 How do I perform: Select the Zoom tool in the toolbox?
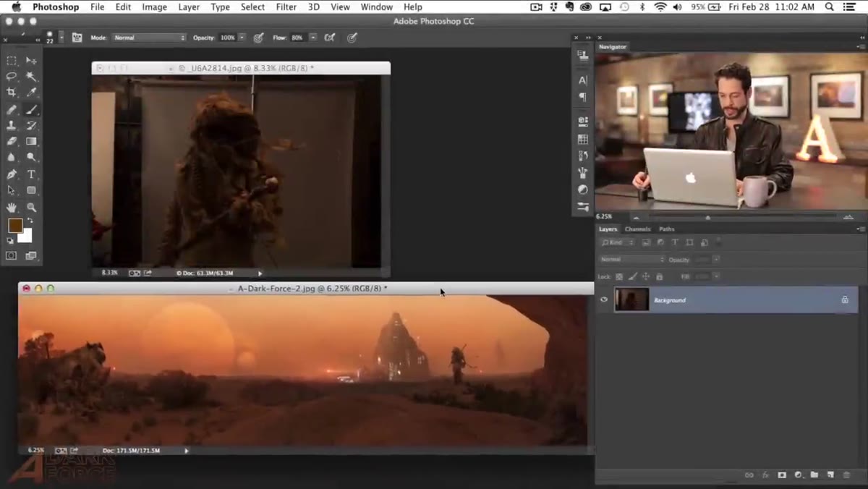click(31, 208)
